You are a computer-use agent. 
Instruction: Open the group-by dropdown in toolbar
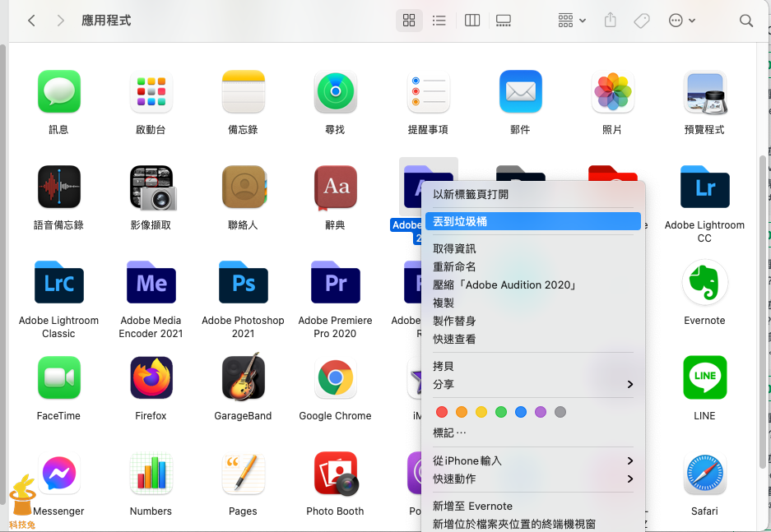pos(572,20)
